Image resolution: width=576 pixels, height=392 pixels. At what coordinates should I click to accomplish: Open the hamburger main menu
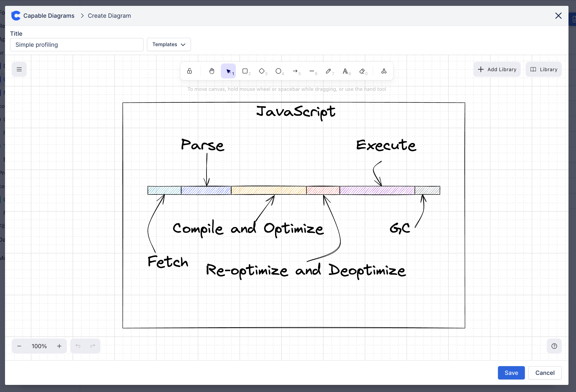point(19,70)
